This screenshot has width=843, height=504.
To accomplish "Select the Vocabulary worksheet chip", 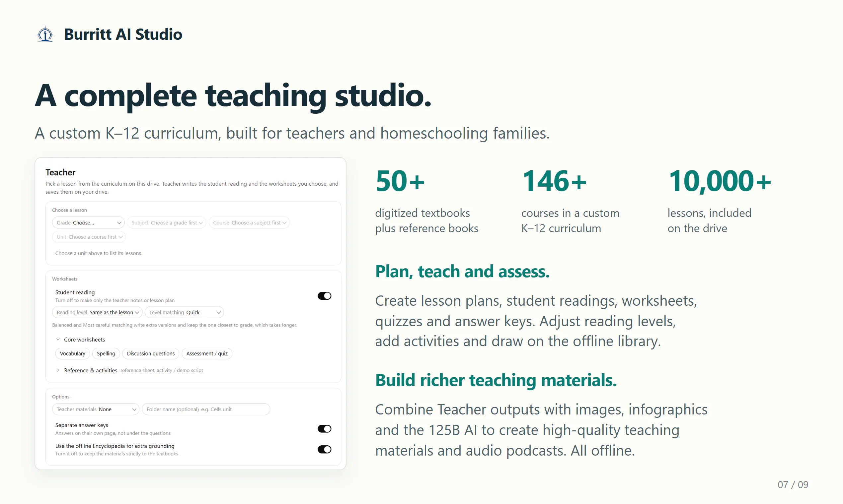I will [72, 353].
